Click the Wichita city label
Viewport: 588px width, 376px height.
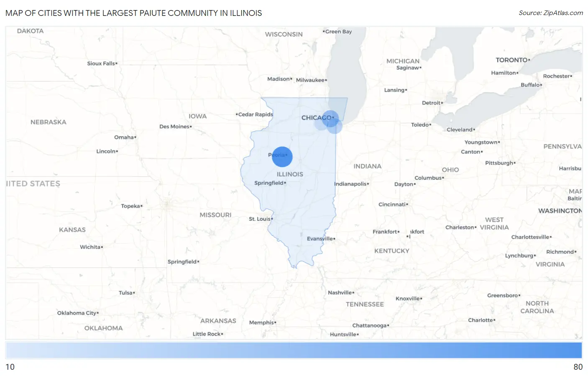pyautogui.click(x=91, y=247)
